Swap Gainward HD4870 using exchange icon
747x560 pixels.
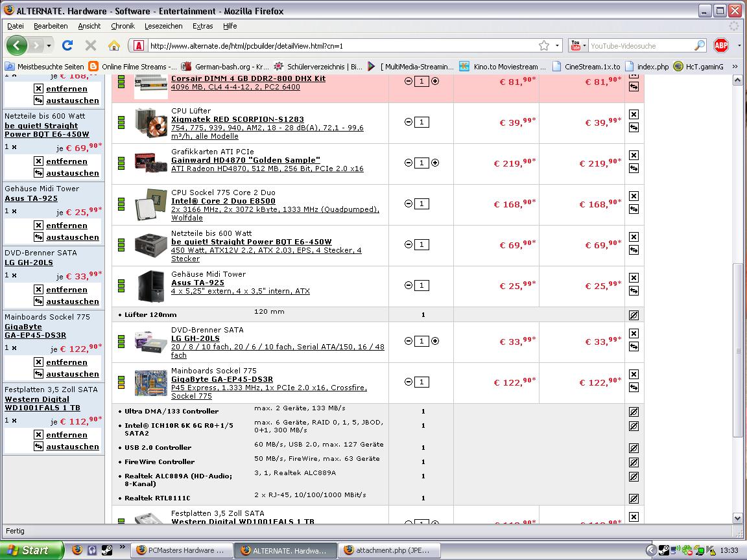[x=634, y=169]
